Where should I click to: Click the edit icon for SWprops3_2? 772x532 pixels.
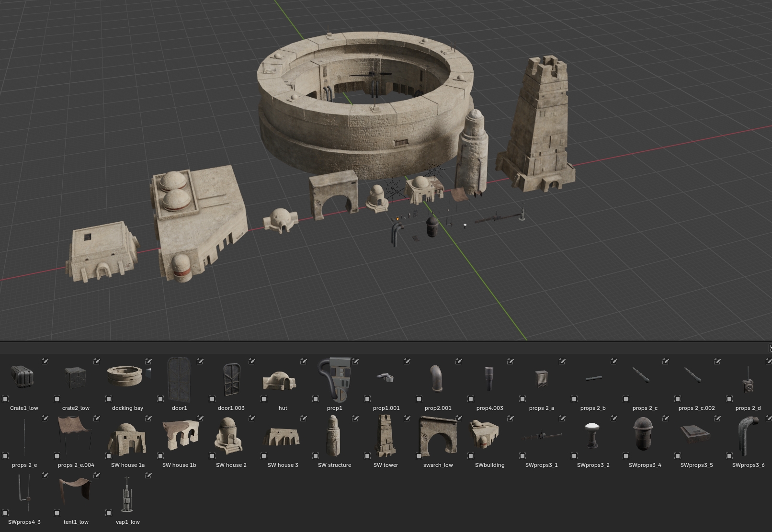tap(614, 418)
